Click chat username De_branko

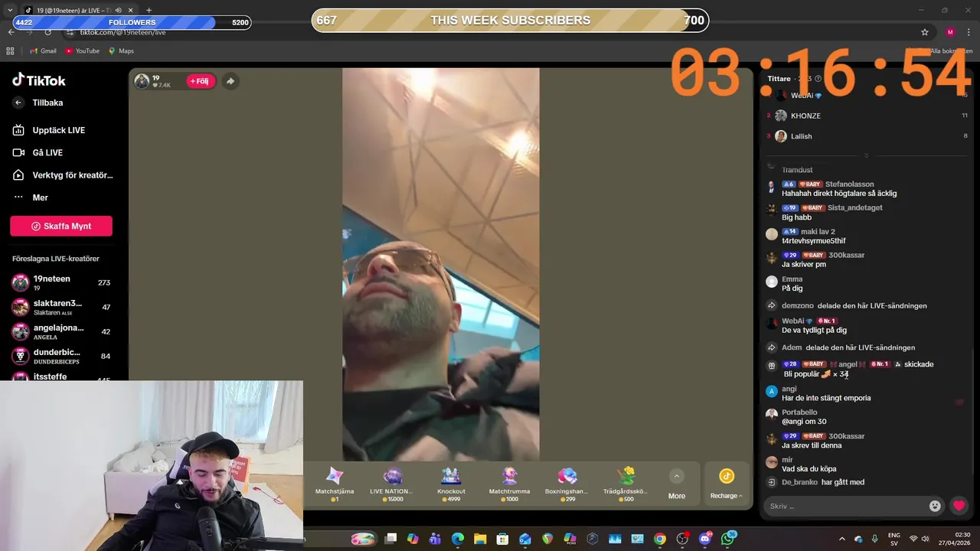(x=799, y=482)
